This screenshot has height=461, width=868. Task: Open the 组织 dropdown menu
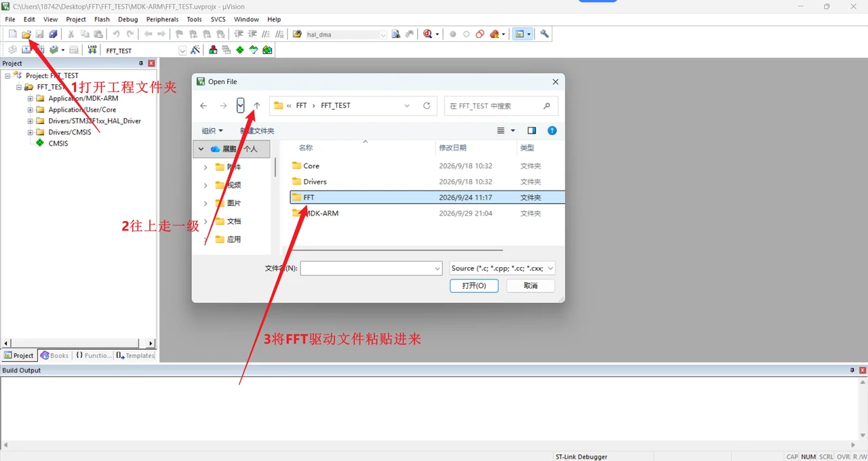point(212,131)
